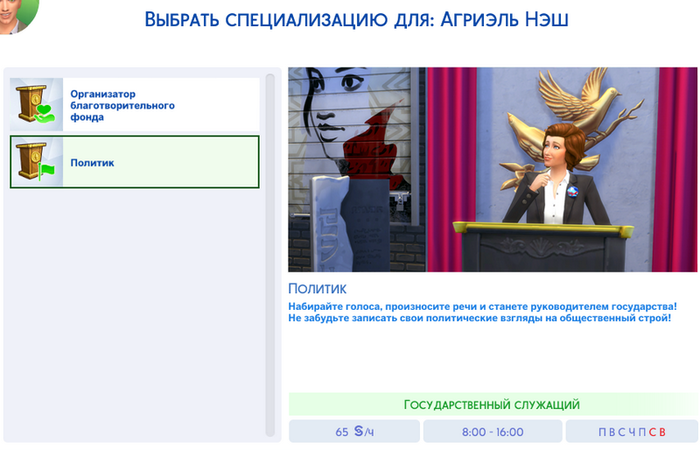Click the workdays schedule П В С Ч П С В

(631, 432)
